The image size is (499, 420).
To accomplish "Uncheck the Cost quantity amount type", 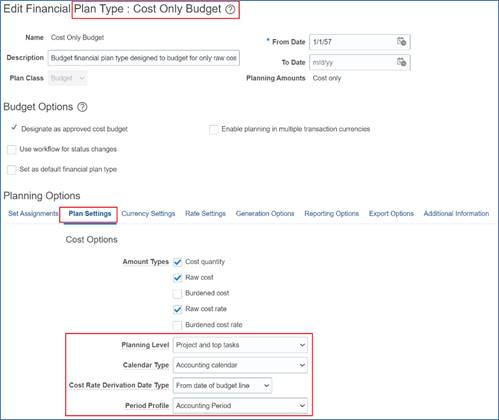I will point(177,262).
